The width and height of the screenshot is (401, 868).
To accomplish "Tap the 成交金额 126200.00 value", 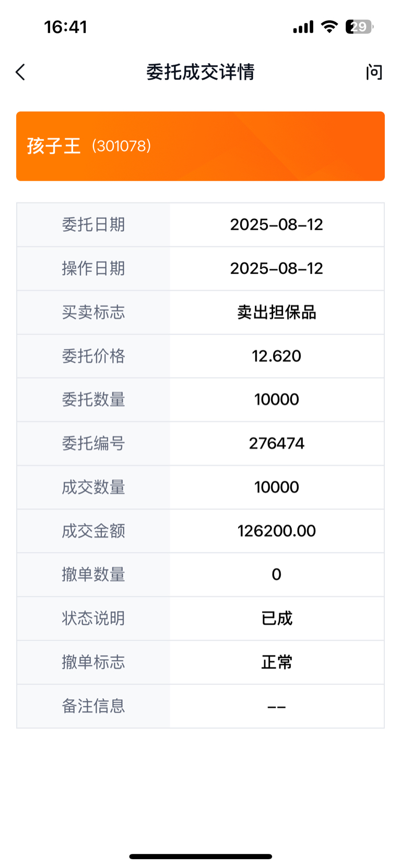I will click(x=277, y=531).
